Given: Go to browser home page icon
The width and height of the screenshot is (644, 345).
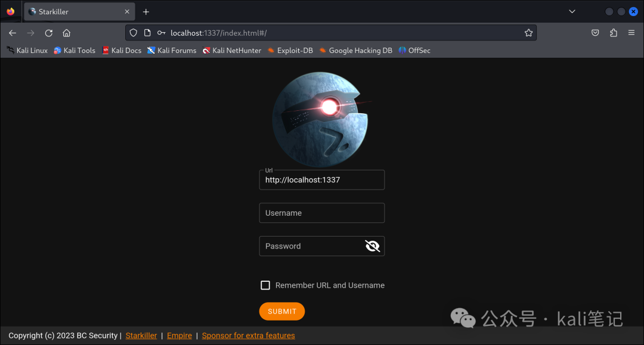Looking at the screenshot, I should (x=67, y=33).
